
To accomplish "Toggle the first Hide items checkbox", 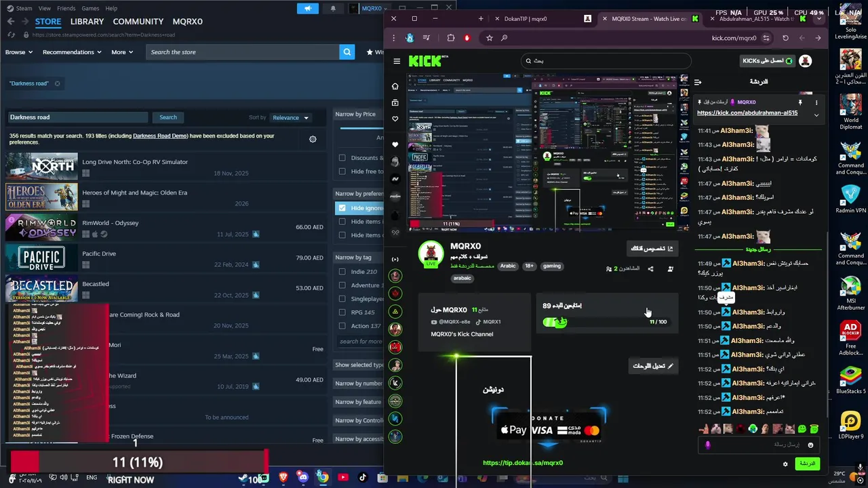I will point(342,222).
